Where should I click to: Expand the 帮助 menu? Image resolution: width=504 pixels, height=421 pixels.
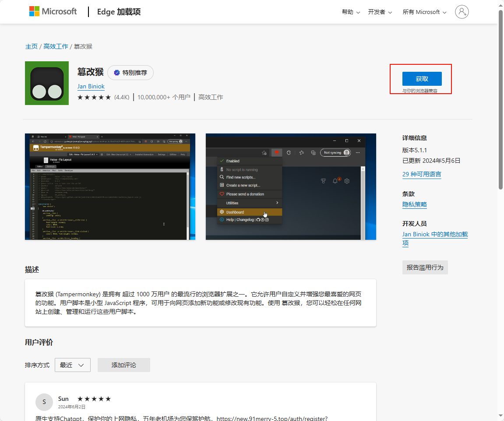351,12
